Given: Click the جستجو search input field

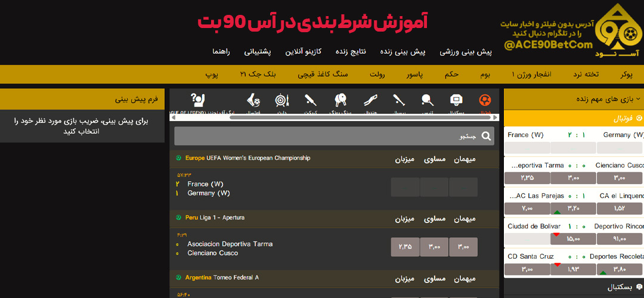Looking at the screenshot, I should [328, 136].
